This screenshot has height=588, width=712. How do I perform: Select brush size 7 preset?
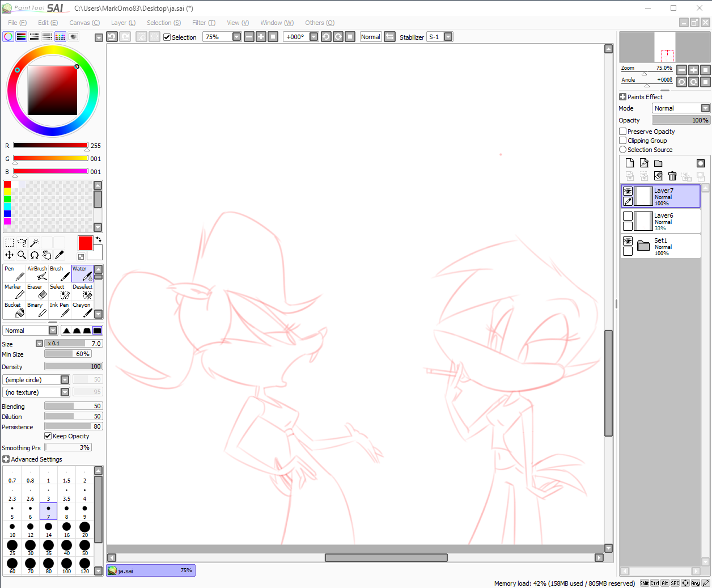pos(48,511)
